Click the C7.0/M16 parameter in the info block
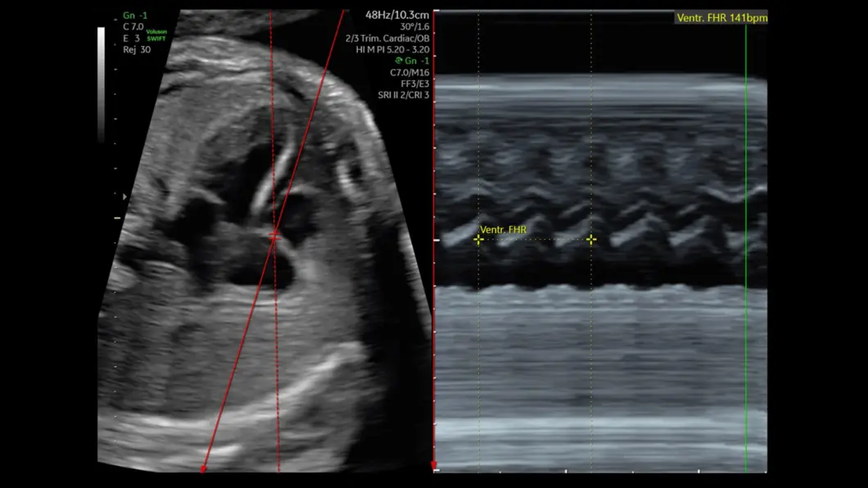This screenshot has width=868, height=488. [x=409, y=72]
